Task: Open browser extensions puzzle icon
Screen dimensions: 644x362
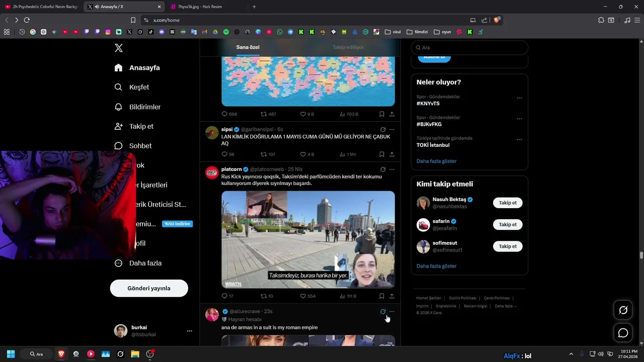Action: tap(601, 20)
